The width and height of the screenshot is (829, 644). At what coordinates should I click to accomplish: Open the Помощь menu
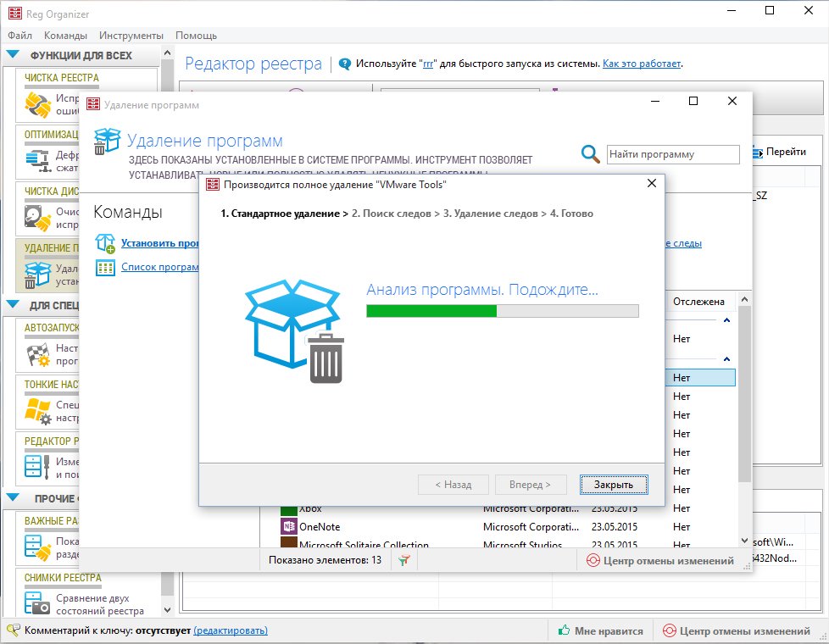(x=196, y=36)
